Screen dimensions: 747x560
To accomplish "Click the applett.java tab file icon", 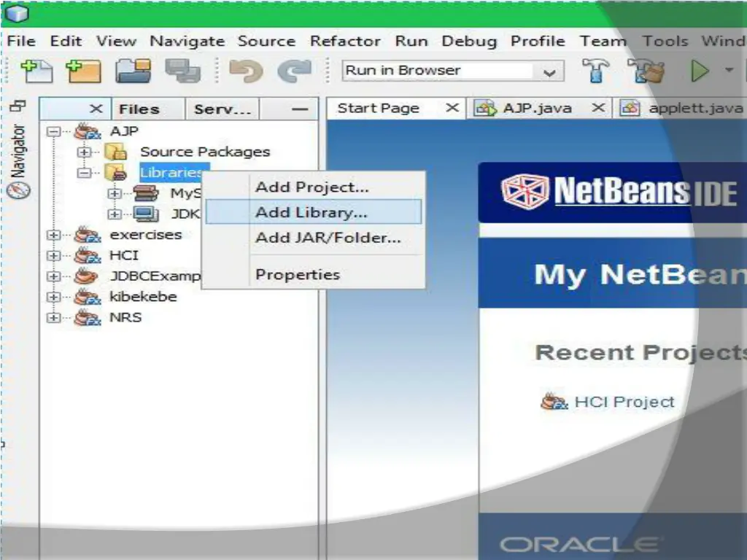I will click(630, 109).
